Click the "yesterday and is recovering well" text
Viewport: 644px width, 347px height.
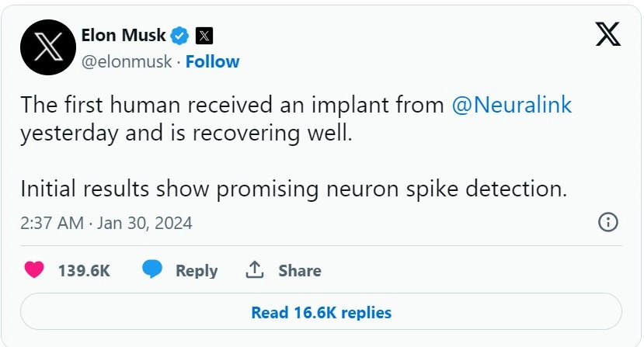186,133
